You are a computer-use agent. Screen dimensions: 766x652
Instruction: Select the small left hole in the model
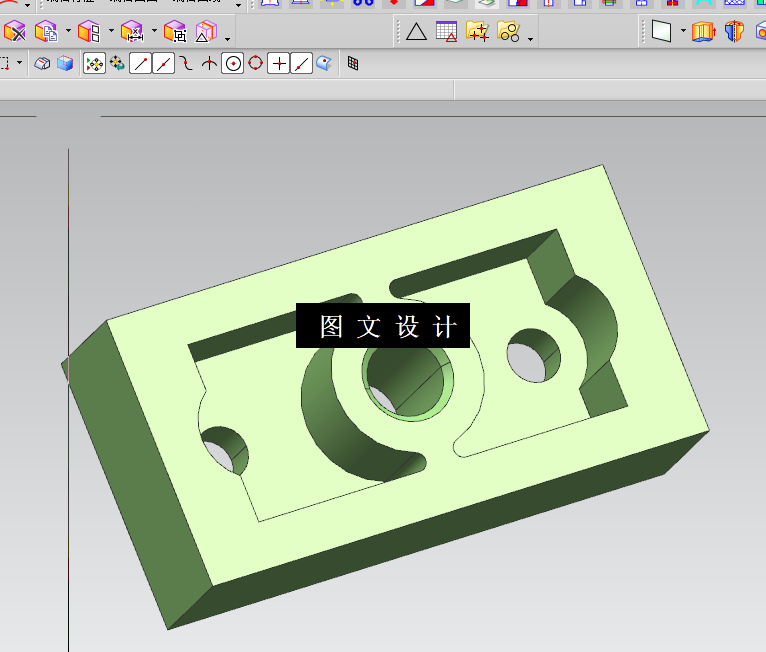pos(225,450)
